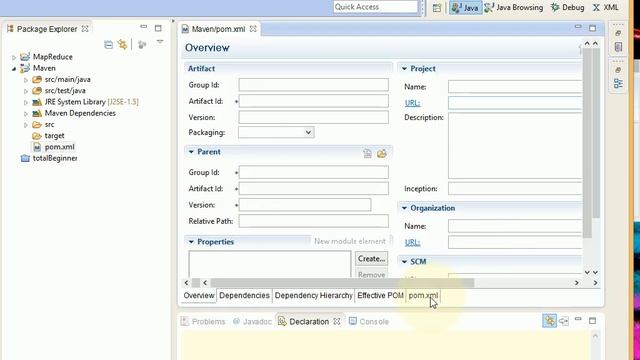The height and width of the screenshot is (360, 640).
Task: Click Artifact Group Id field
Action: point(313,85)
